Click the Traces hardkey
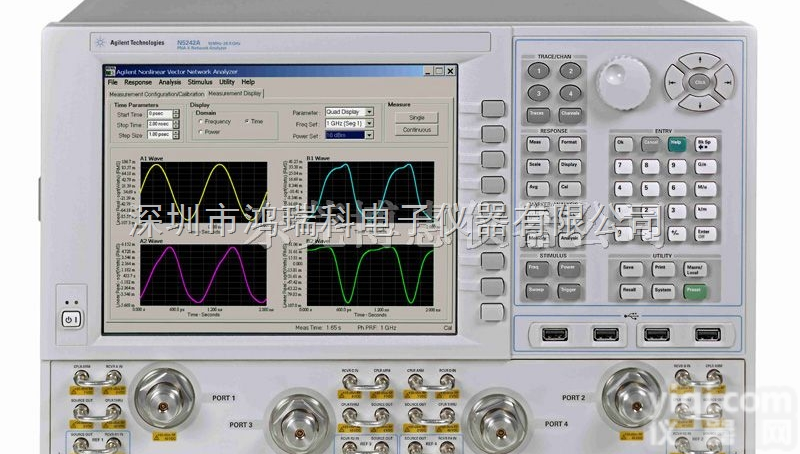The image size is (800, 454). (x=538, y=115)
